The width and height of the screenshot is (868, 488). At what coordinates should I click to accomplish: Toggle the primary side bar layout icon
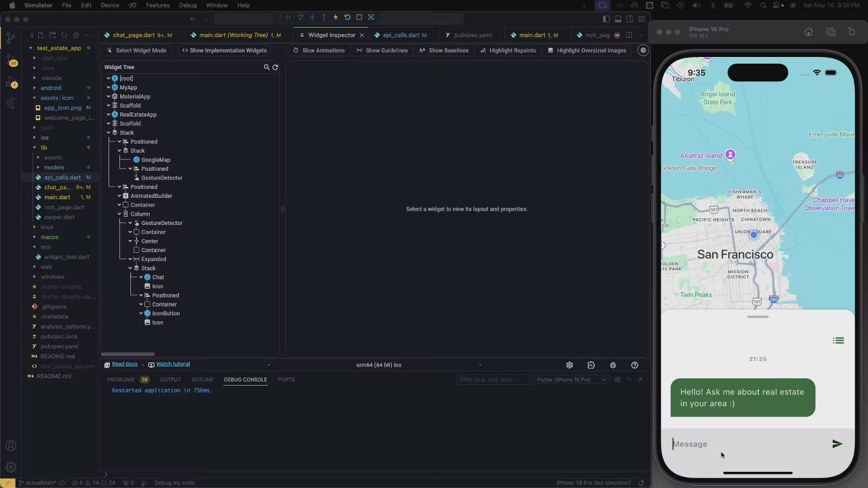[606, 19]
